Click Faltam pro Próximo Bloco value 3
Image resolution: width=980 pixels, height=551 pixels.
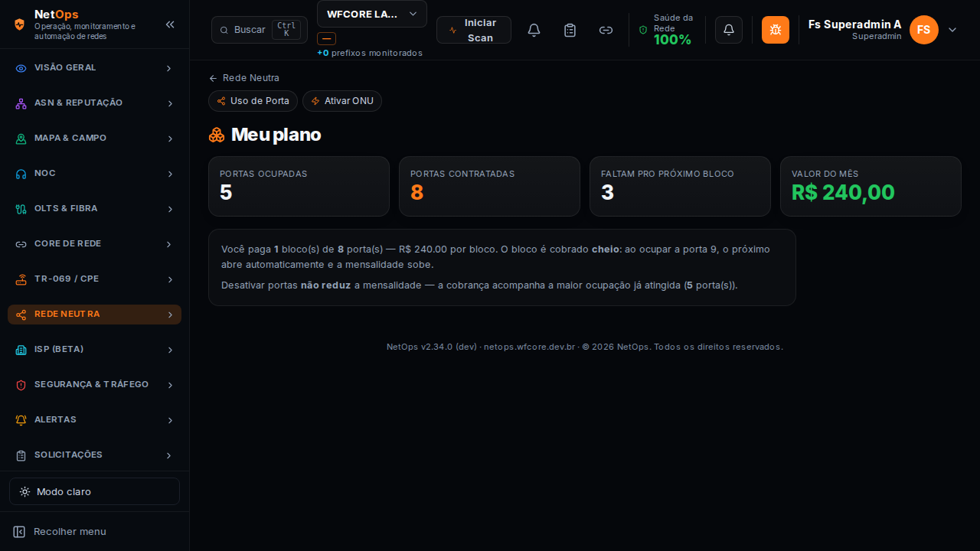pos(607,193)
